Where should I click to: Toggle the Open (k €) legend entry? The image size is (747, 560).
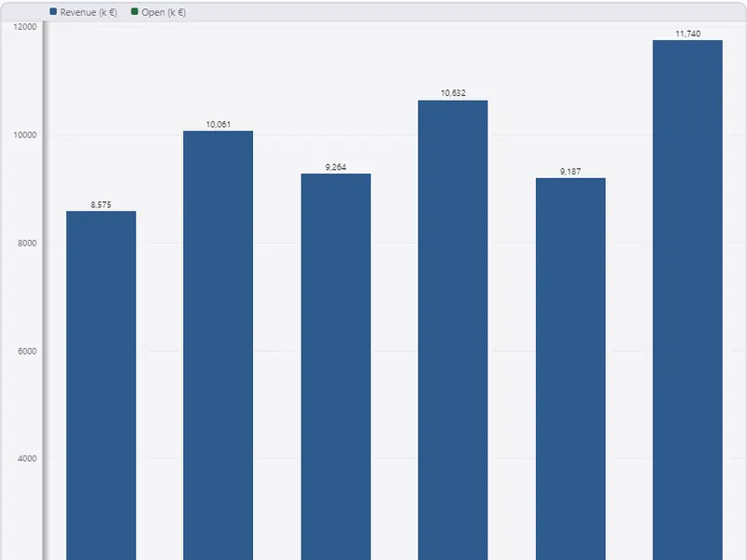point(158,12)
